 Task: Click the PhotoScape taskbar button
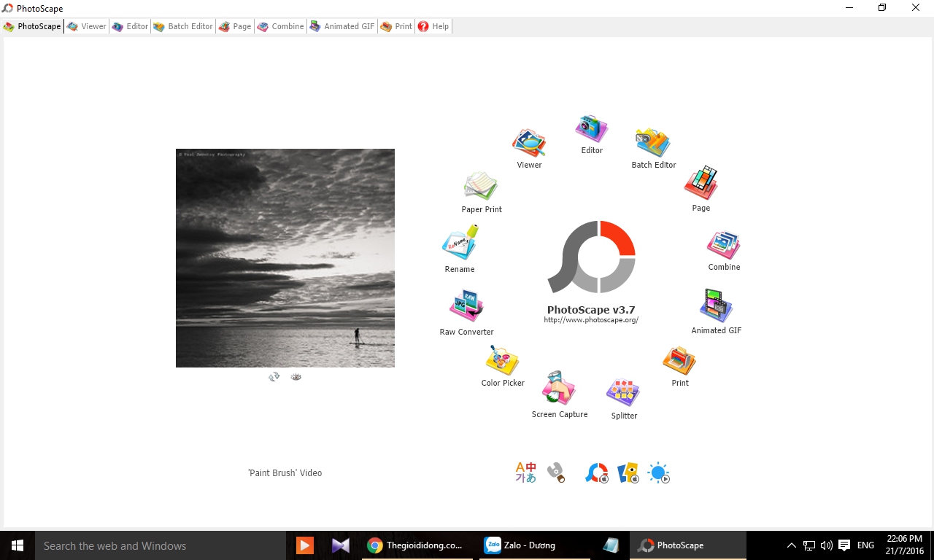(687, 545)
